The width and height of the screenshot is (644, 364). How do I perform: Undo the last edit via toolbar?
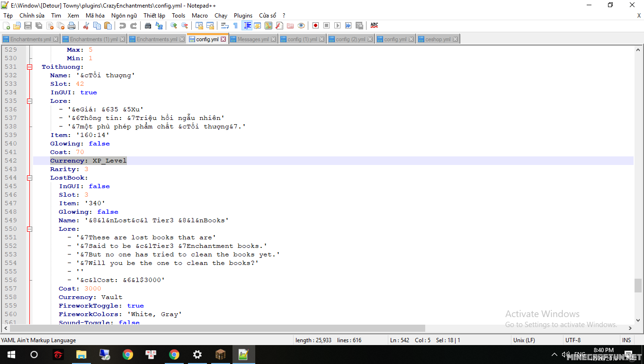(x=123, y=26)
